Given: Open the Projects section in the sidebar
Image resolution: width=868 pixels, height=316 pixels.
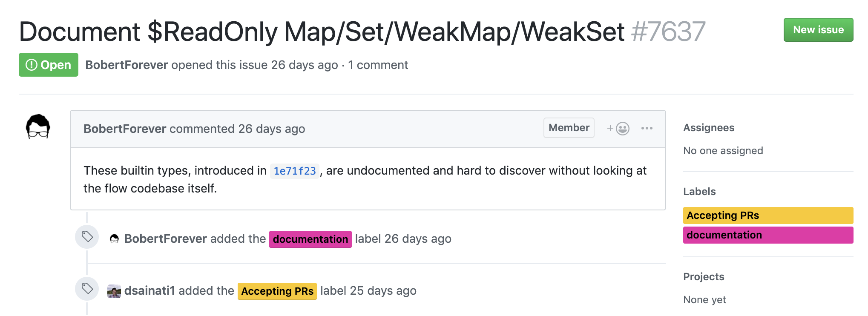Looking at the screenshot, I should tap(703, 276).
